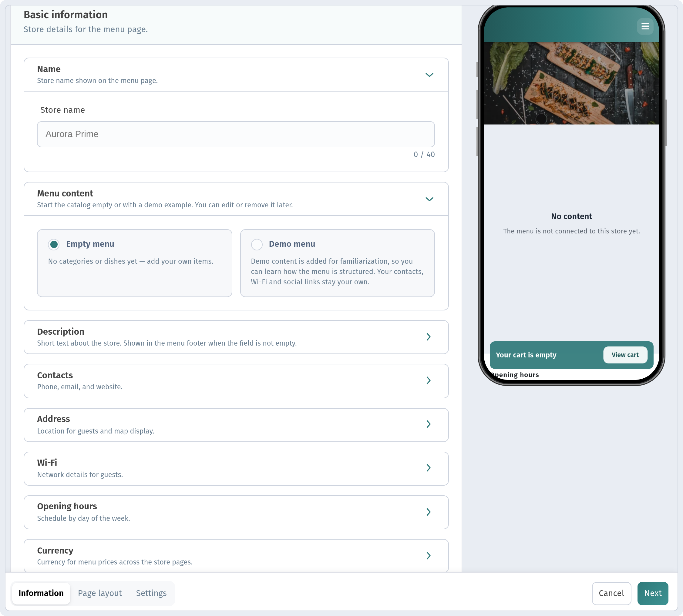
Task: Expand the Description section
Action: coord(236,337)
